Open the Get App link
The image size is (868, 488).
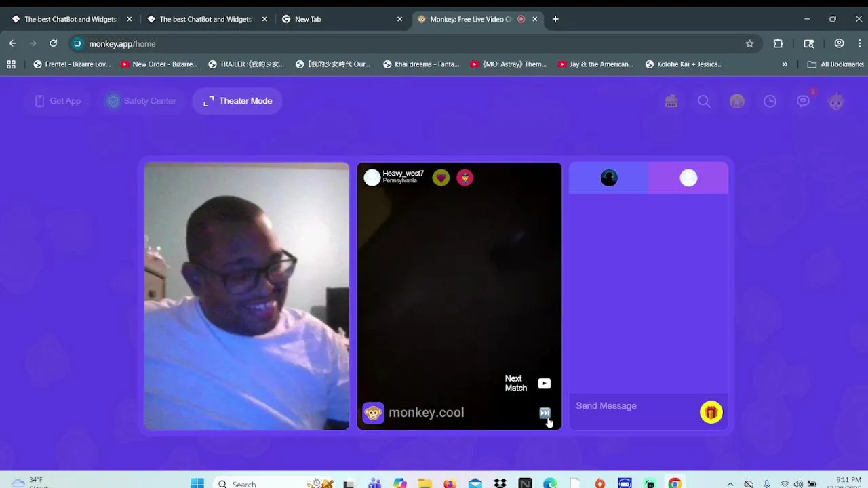(x=57, y=101)
